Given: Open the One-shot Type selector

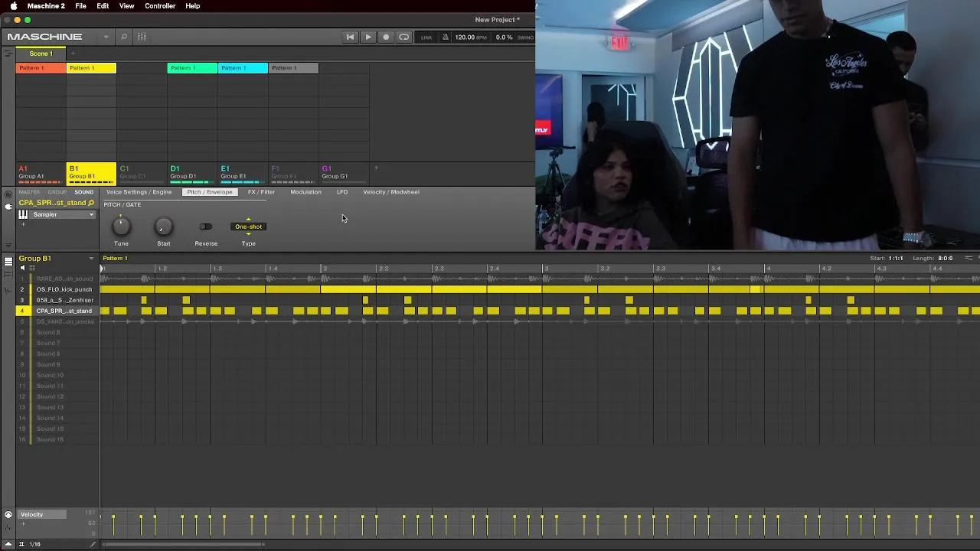Looking at the screenshot, I should tap(248, 227).
